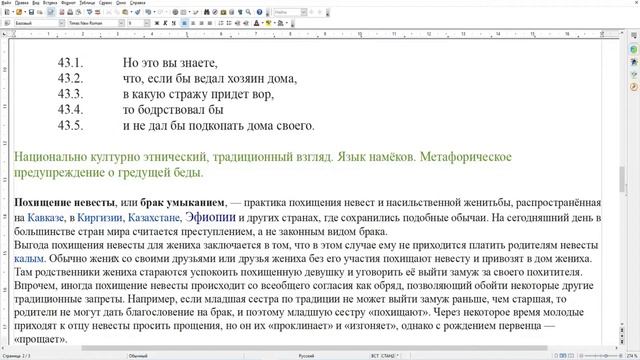Expand the paragraph style dropdown
Viewport: 640px width, 360px height.
click(x=62, y=23)
